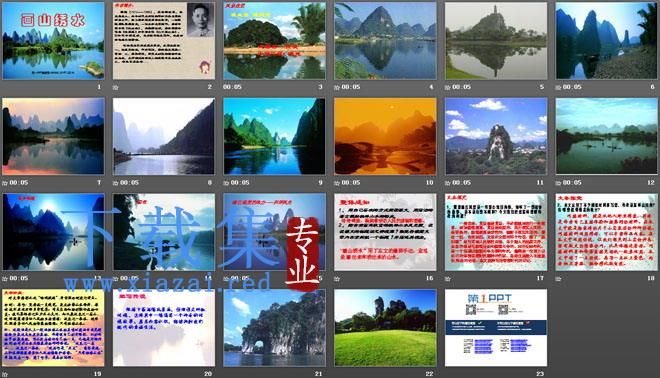Click the transition star icon under slide 2
This screenshot has width=660, height=378.
(115, 87)
